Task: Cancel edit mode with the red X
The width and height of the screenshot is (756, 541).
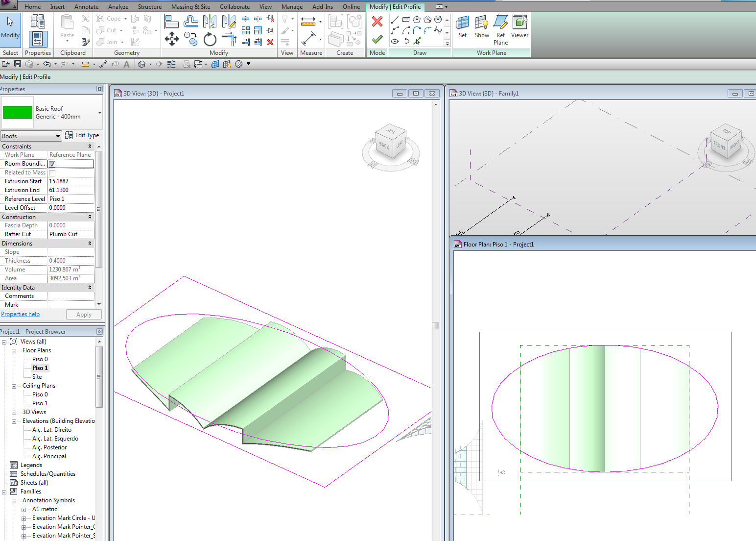Action: pyautogui.click(x=377, y=22)
